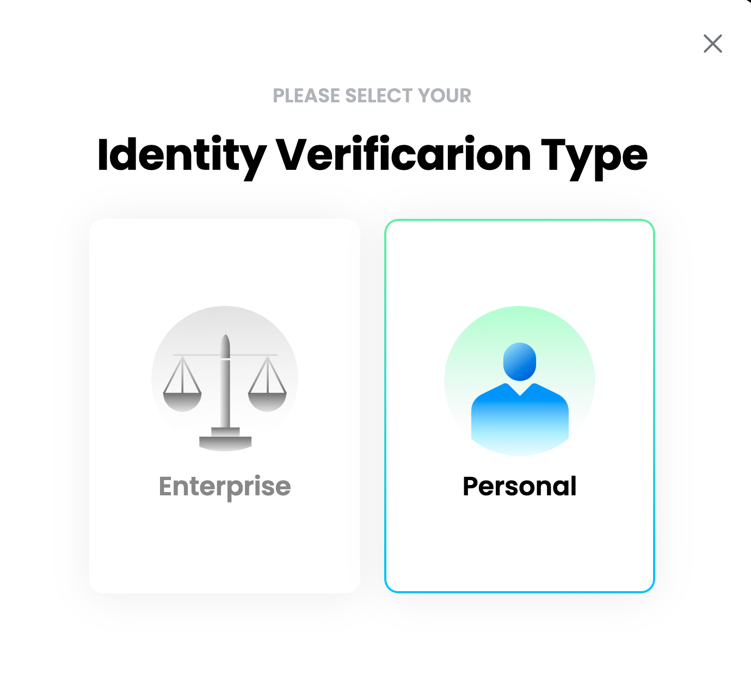Click the head of the person icon

pyautogui.click(x=520, y=361)
